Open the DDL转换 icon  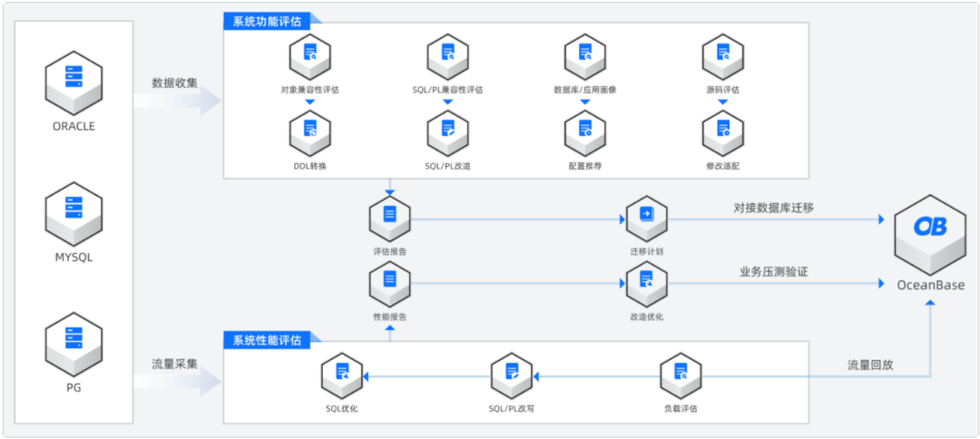point(309,132)
